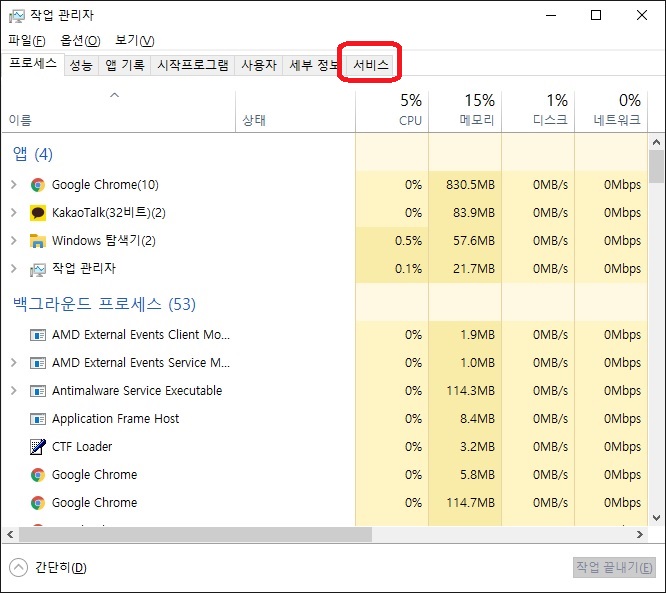Click the horizontal scrollbar thumb
The image size is (666, 593).
coord(196,534)
